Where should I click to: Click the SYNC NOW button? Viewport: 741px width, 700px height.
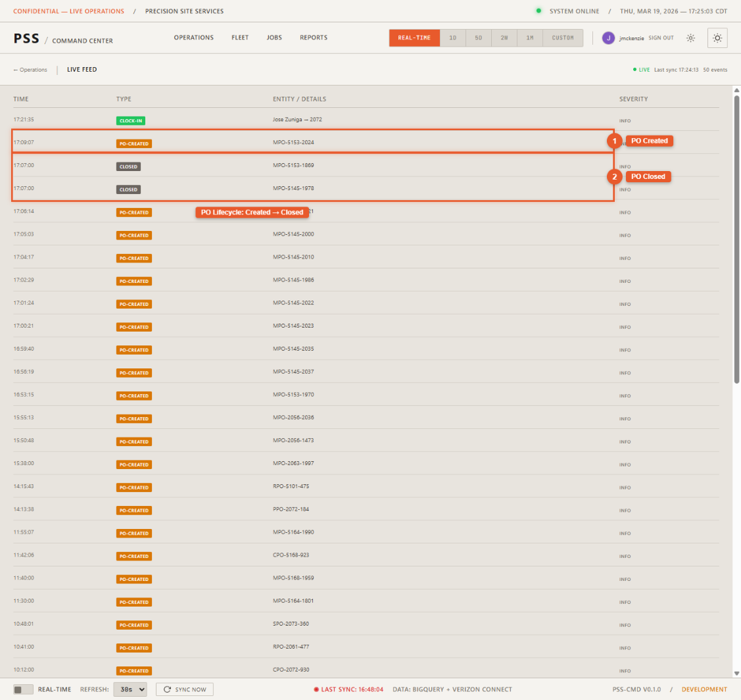[x=184, y=689]
